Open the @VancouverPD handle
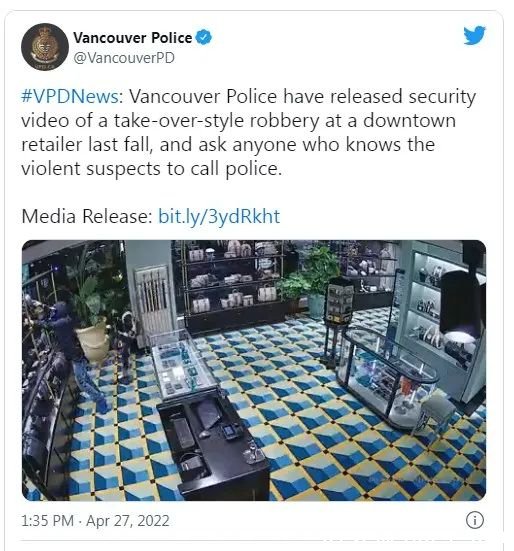 coord(124,58)
